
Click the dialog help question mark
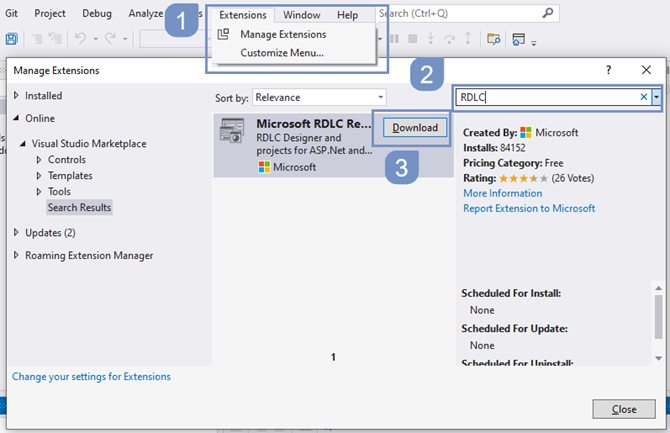(608, 70)
